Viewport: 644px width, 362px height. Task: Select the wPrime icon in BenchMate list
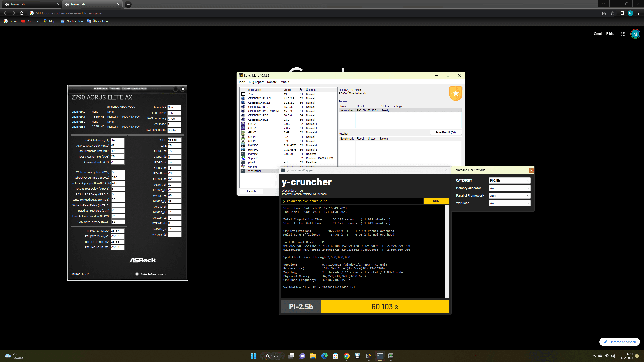(x=243, y=166)
